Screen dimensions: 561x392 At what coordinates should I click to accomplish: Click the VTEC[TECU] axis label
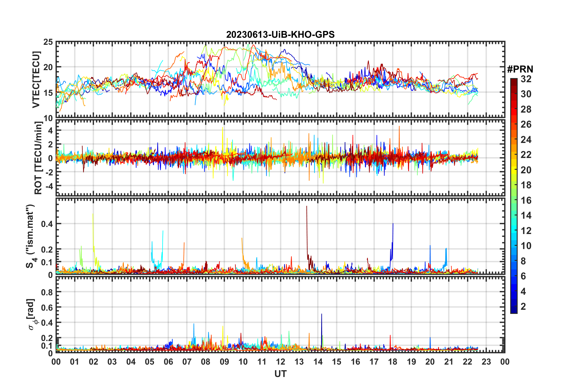[x=36, y=80]
